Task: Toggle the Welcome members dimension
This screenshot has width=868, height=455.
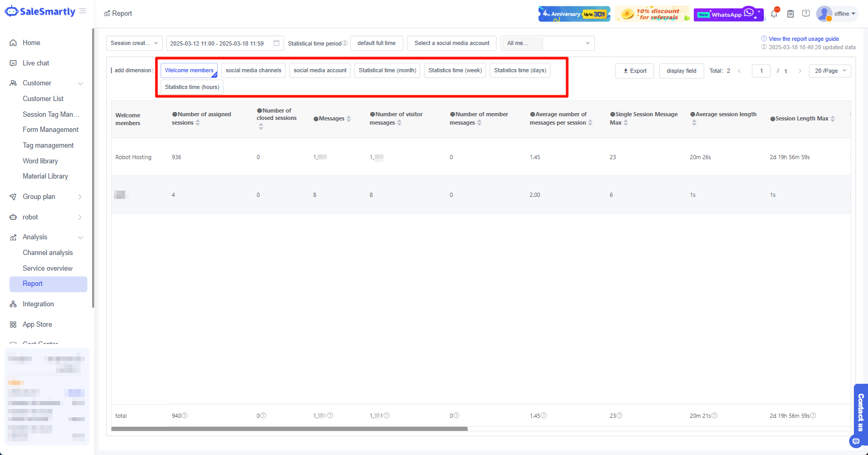Action: pyautogui.click(x=189, y=70)
